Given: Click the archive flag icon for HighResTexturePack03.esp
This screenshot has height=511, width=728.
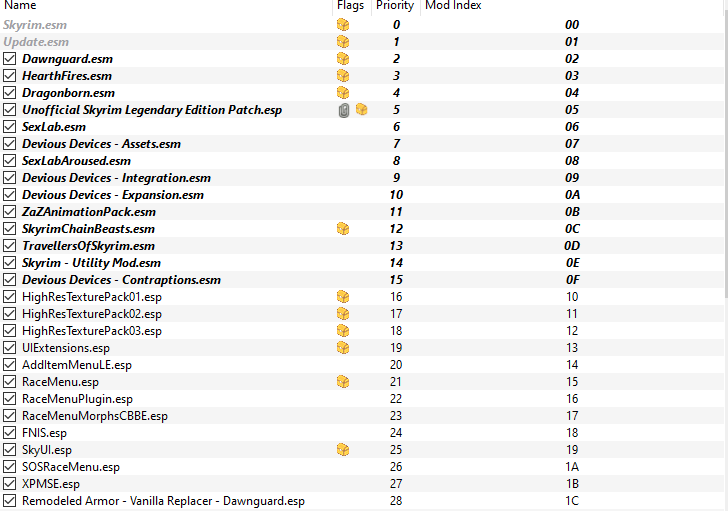Looking at the screenshot, I should 343,331.
